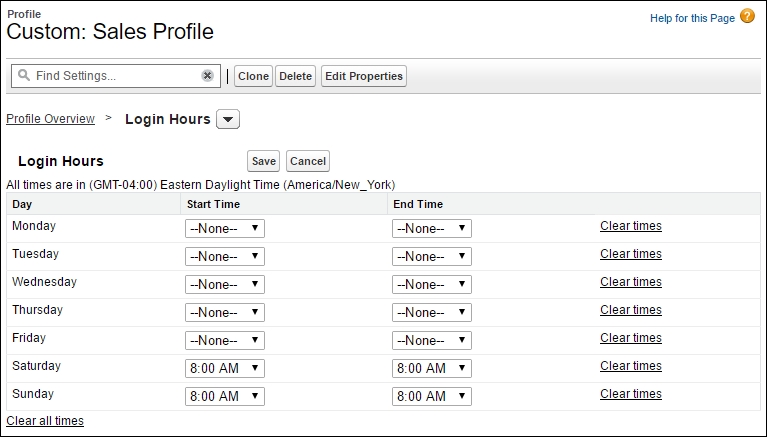The height and width of the screenshot is (437, 767).
Task: Focus the Find Settings search field
Action: tap(116, 76)
